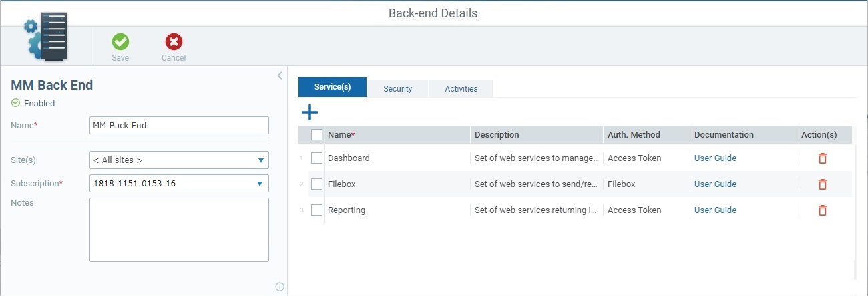Check the Dashboard service checkbox
Viewport: 868px width, 296px height.
[x=317, y=158]
